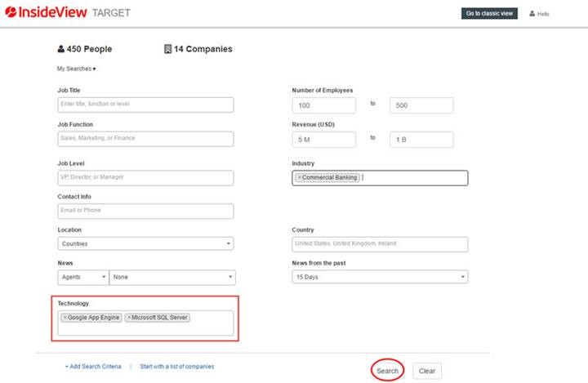The image size is (588, 383).
Task: Open the News Agents dropdown
Action: [x=82, y=277]
